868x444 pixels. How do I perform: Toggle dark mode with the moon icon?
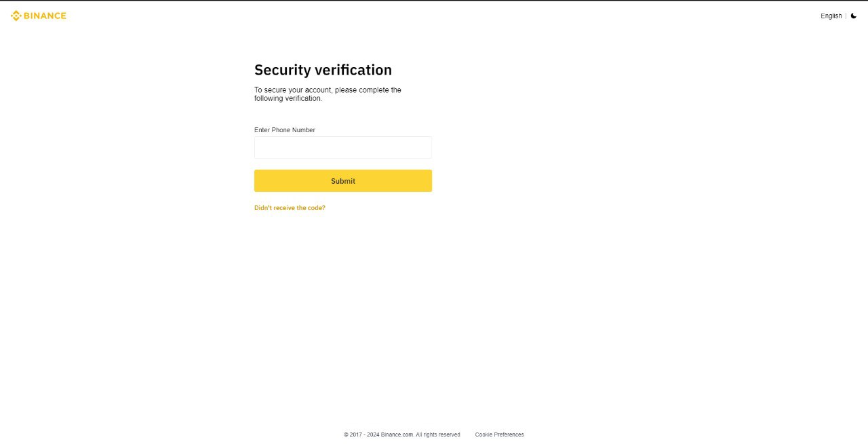[x=854, y=16]
